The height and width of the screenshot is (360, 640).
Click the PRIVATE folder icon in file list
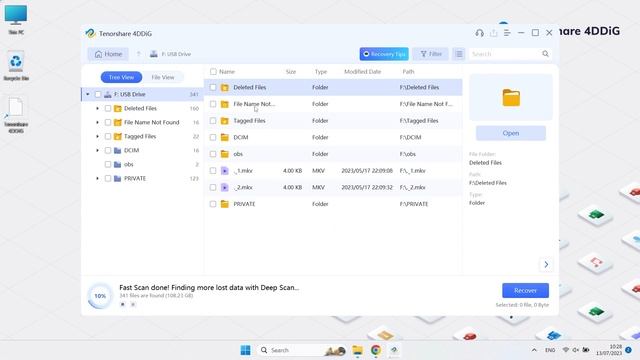tap(224, 204)
